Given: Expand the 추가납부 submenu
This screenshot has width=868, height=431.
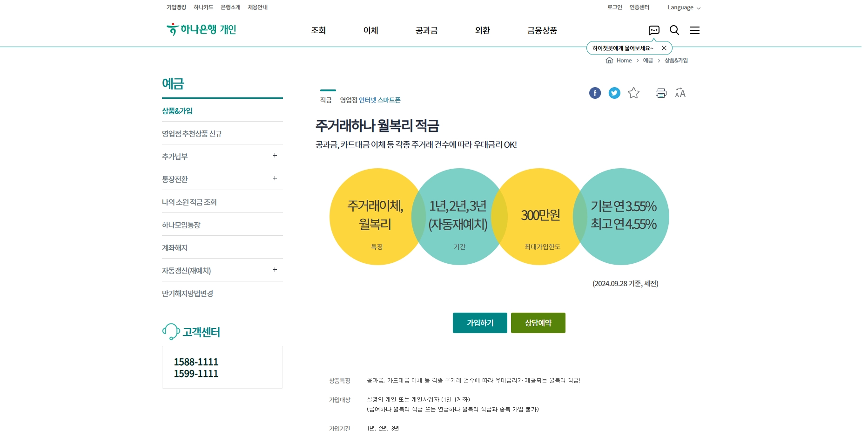Looking at the screenshot, I should coord(275,156).
